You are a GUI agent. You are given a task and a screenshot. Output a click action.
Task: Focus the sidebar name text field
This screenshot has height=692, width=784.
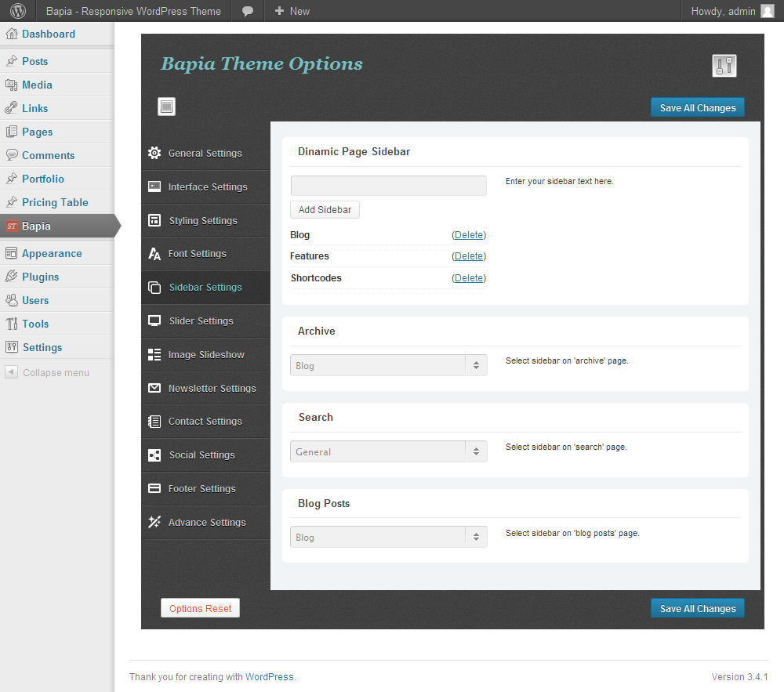tap(388, 186)
